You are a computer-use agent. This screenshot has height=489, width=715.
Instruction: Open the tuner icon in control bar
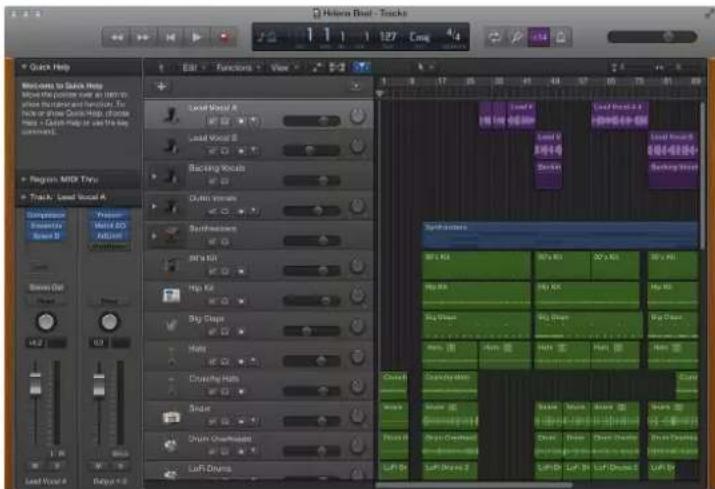pos(517,37)
